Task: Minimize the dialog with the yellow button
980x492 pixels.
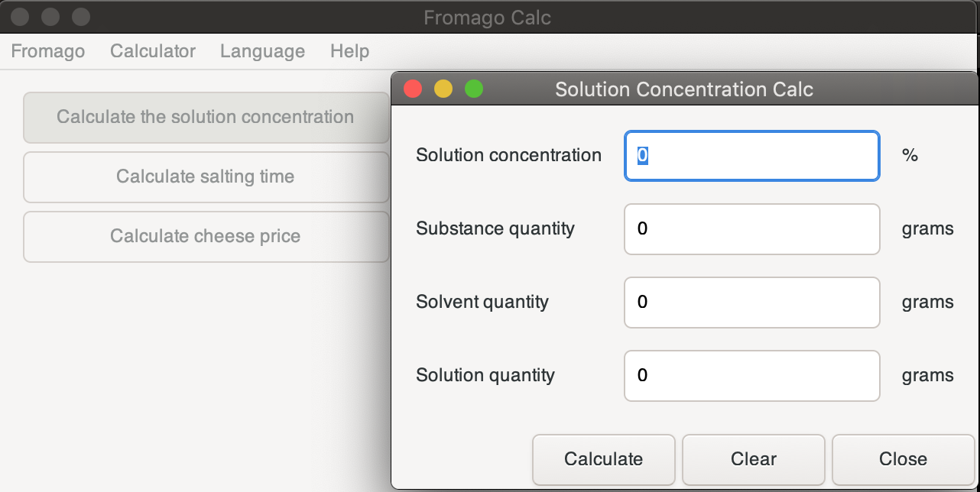Action: [443, 89]
